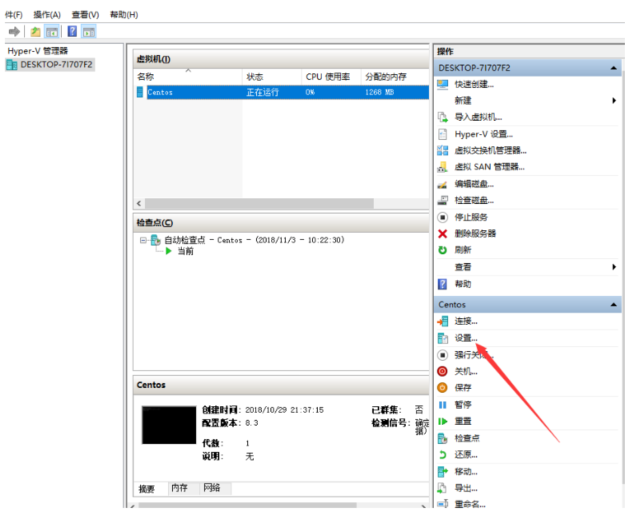Click 重命名 action
This screenshot has height=517, width=625.
click(x=470, y=504)
